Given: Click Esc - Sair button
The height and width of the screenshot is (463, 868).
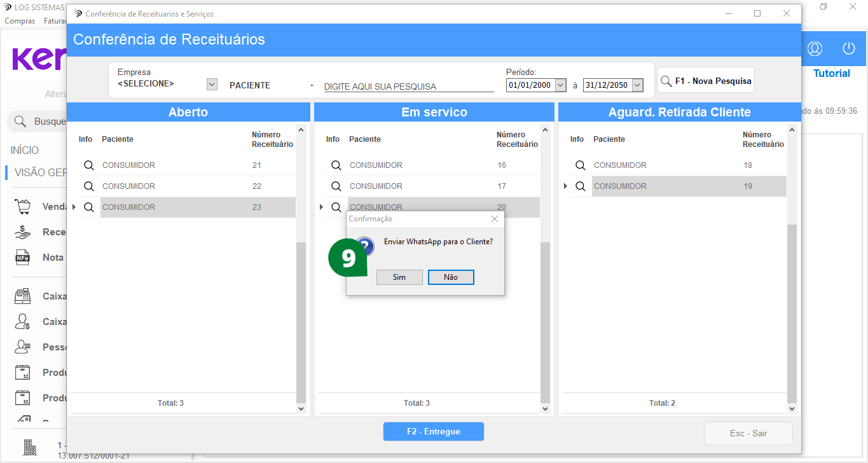Looking at the screenshot, I should coord(748,433).
